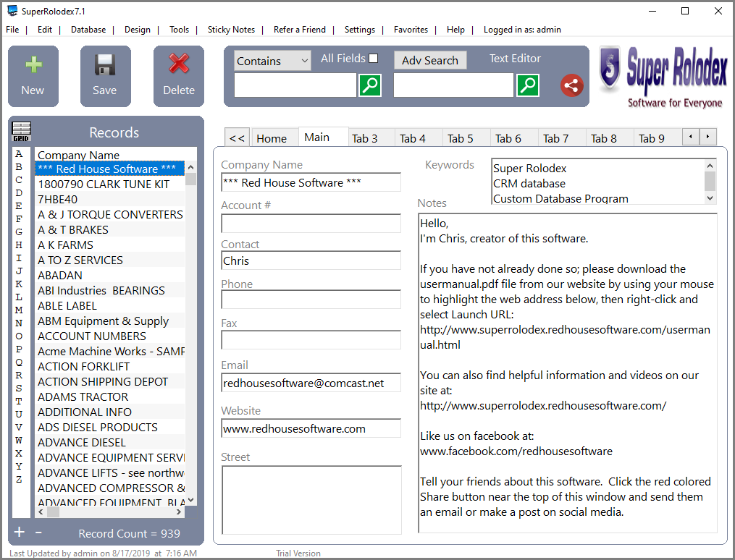Click the Keywords list scroll up arrow
This screenshot has width=735, height=560.
710,166
